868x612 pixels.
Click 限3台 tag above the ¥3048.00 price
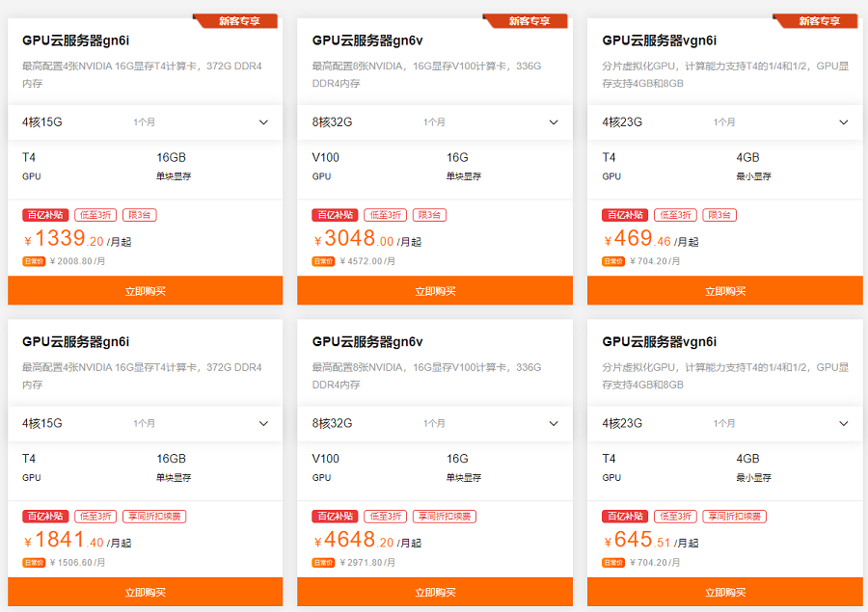(429, 215)
